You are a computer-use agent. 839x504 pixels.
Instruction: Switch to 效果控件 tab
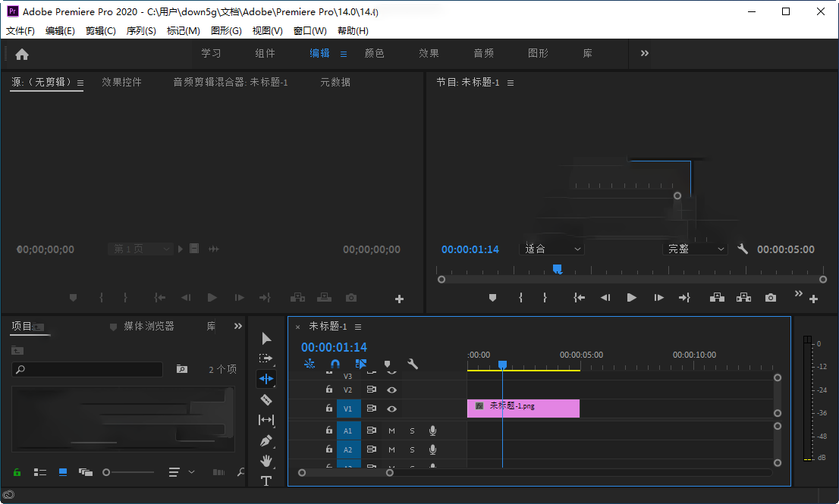[x=122, y=82]
